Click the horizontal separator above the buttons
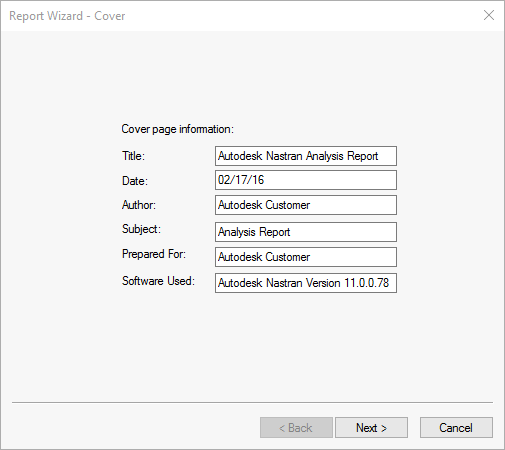 (x=252, y=402)
